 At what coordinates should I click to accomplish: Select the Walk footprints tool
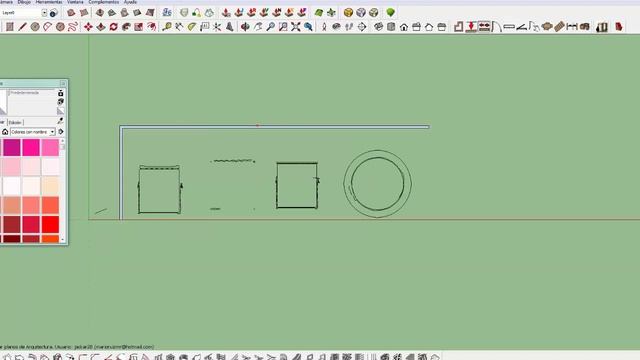coord(349,27)
